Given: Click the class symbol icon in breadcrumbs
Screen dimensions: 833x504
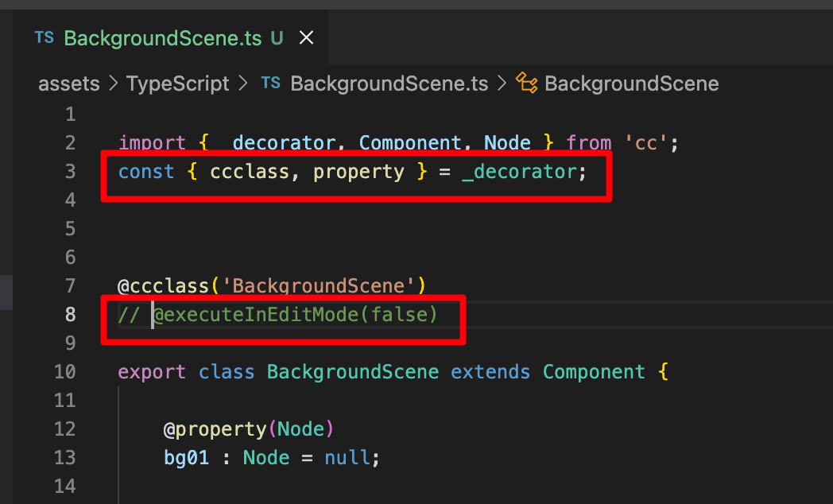Looking at the screenshot, I should pyautogui.click(x=526, y=83).
